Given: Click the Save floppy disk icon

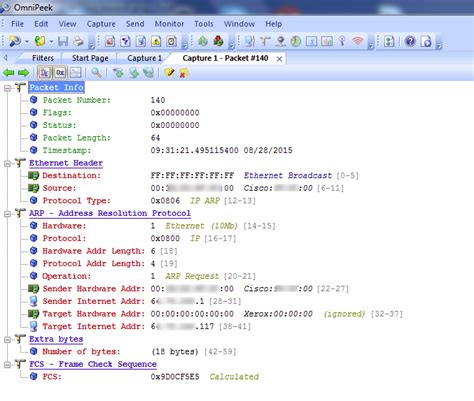Looking at the screenshot, I should (x=63, y=41).
